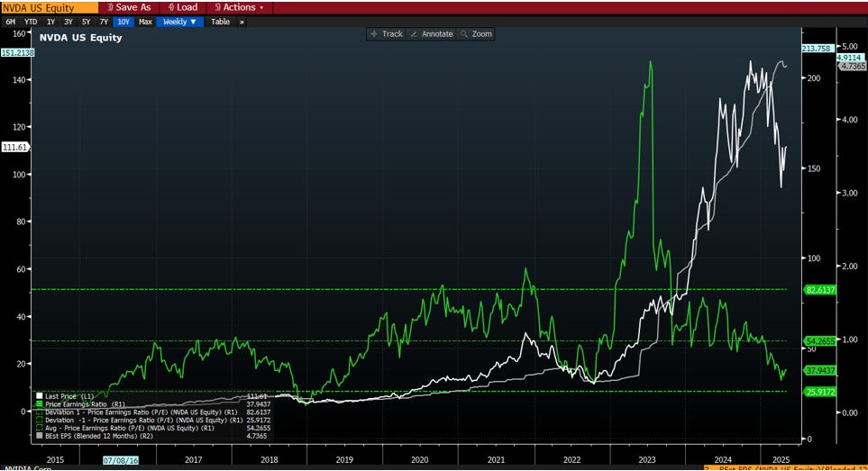868x471 pixels.
Task: Activate the Annotate chart tool
Action: coord(432,33)
